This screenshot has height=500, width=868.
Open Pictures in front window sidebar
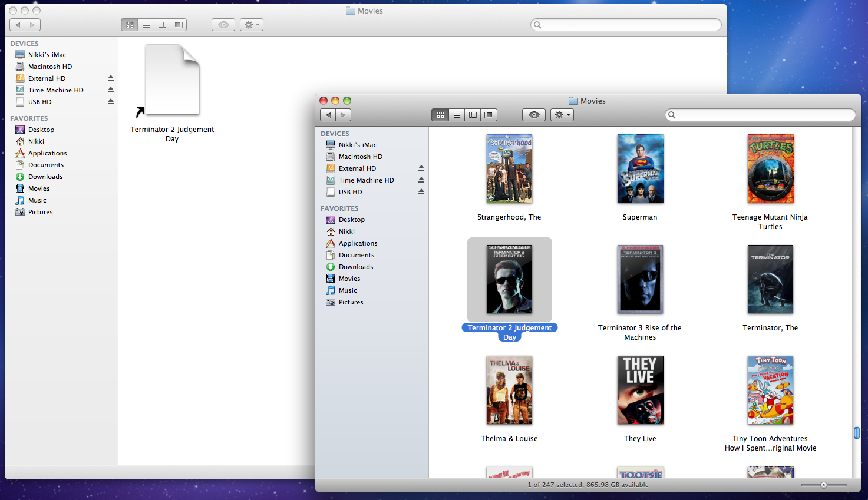click(x=351, y=302)
